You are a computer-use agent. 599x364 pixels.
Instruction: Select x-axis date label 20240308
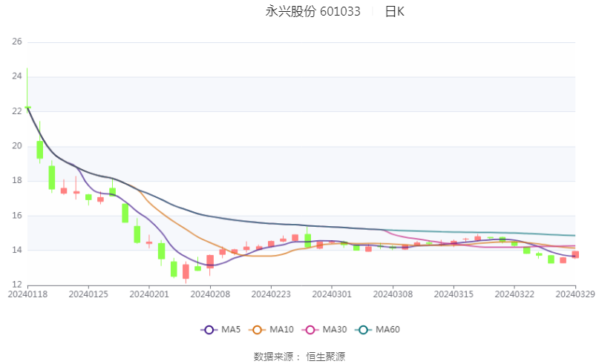[x=393, y=294]
